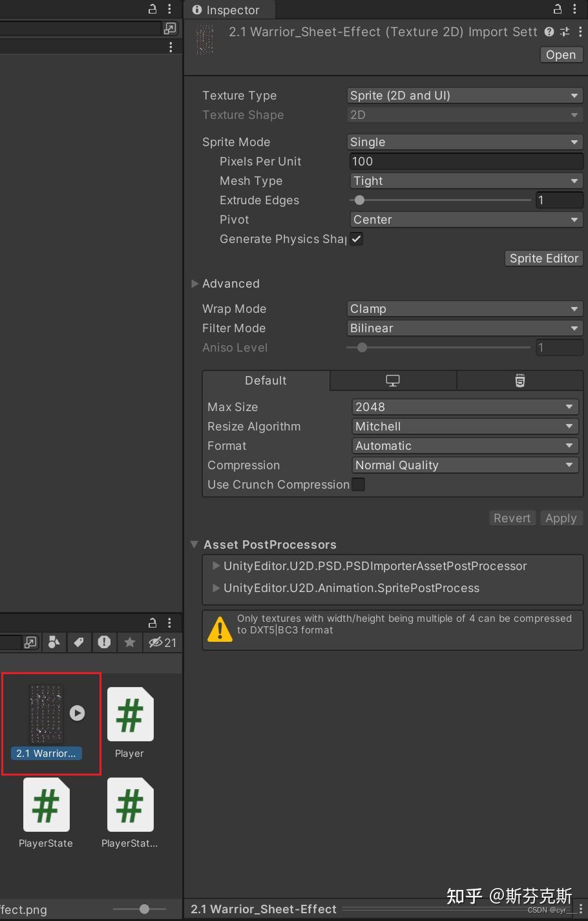Click the Sprite Editor button
The width and height of the screenshot is (588, 921).
(543, 258)
